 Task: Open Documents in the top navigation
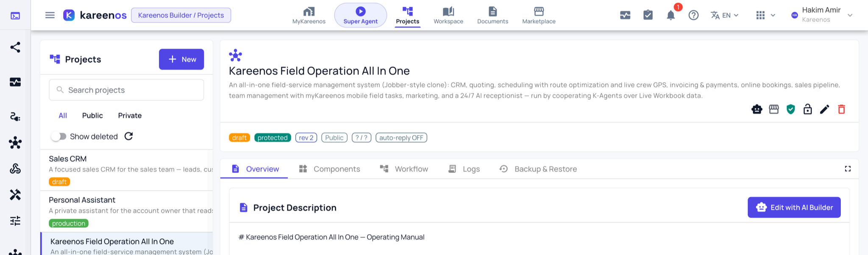pos(492,16)
